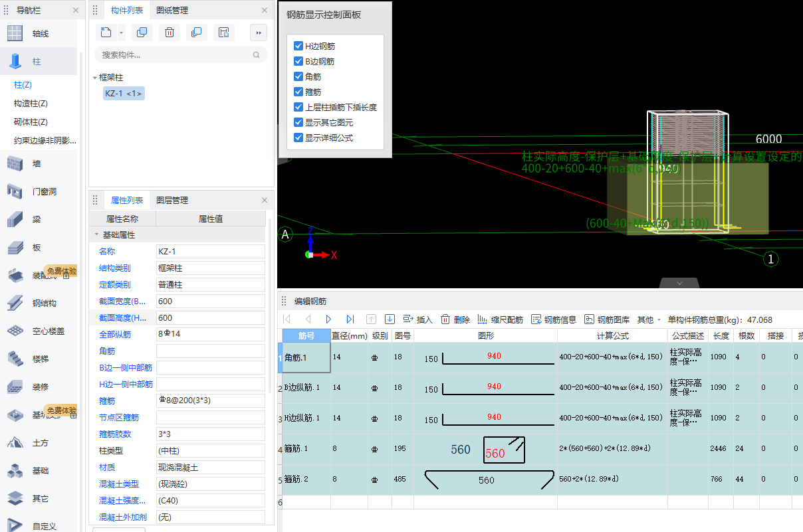Open the 装修 category
Viewport: 803px width, 532px height.
coord(40,387)
